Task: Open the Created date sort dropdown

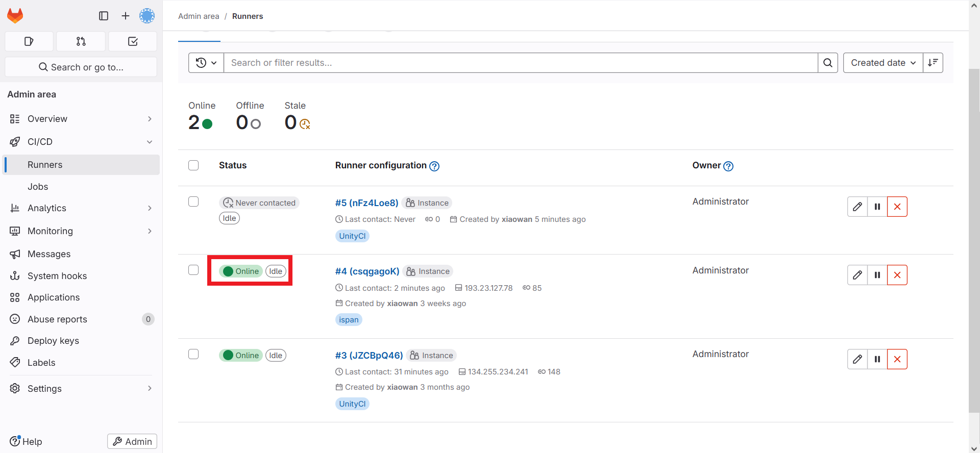Action: pos(883,63)
